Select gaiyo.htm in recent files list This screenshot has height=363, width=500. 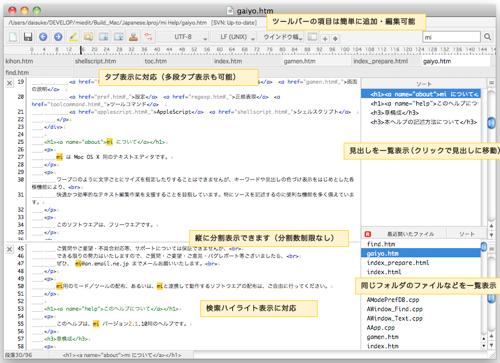(x=421, y=253)
